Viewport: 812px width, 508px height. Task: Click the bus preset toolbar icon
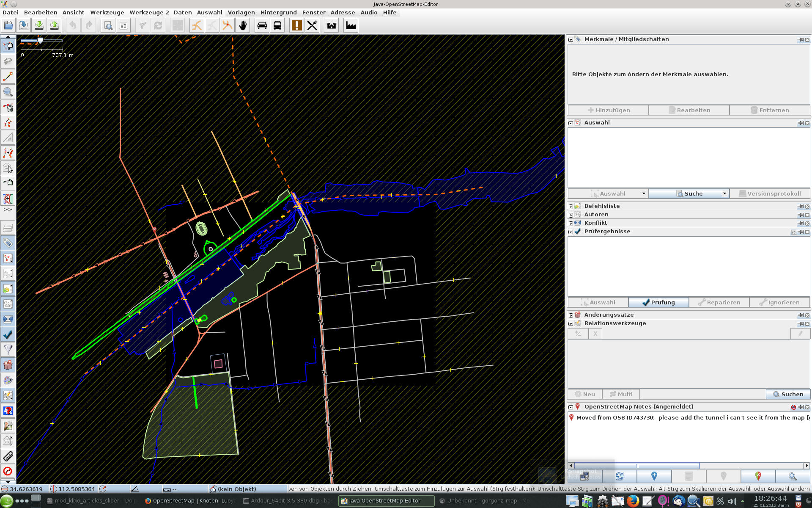pos(277,26)
